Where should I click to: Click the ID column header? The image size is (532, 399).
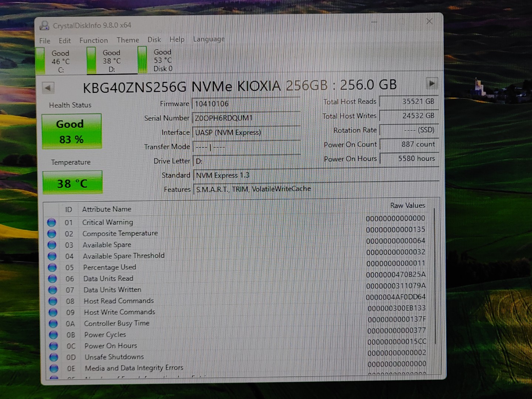(69, 209)
